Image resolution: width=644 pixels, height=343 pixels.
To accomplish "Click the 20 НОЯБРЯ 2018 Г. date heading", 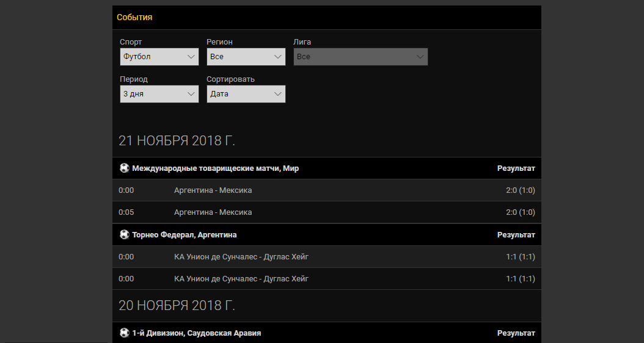I will click(x=177, y=306).
